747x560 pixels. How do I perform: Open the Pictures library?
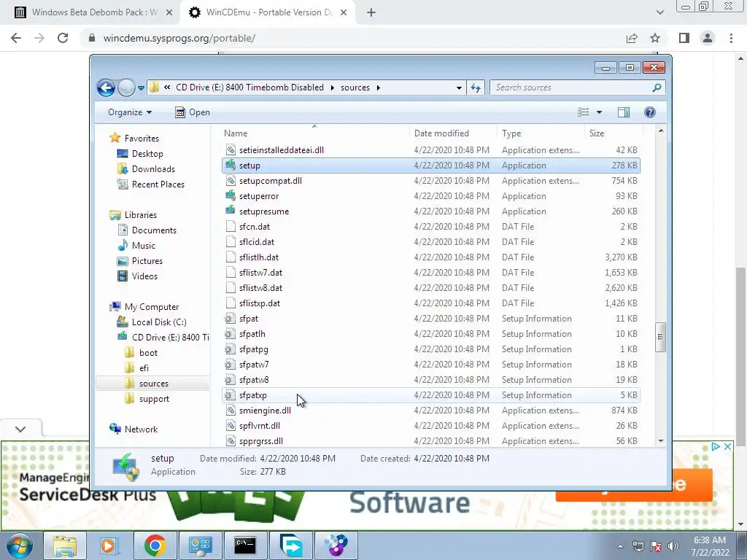(x=147, y=261)
